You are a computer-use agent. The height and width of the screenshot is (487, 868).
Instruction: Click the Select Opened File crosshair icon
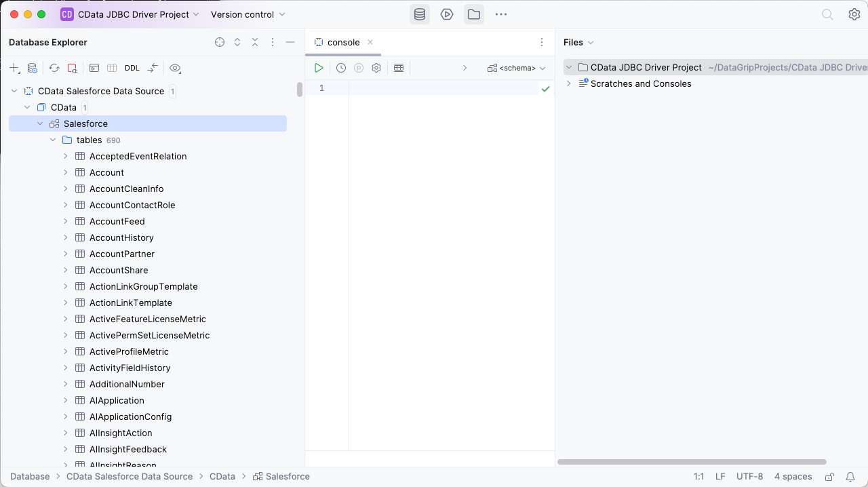click(x=220, y=42)
